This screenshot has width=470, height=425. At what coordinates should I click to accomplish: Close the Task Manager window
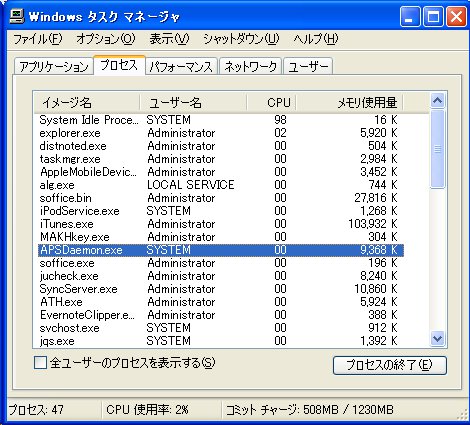point(456,16)
